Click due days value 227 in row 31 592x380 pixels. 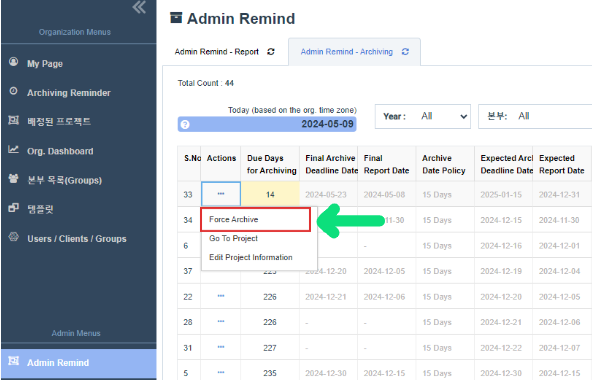tap(270, 348)
